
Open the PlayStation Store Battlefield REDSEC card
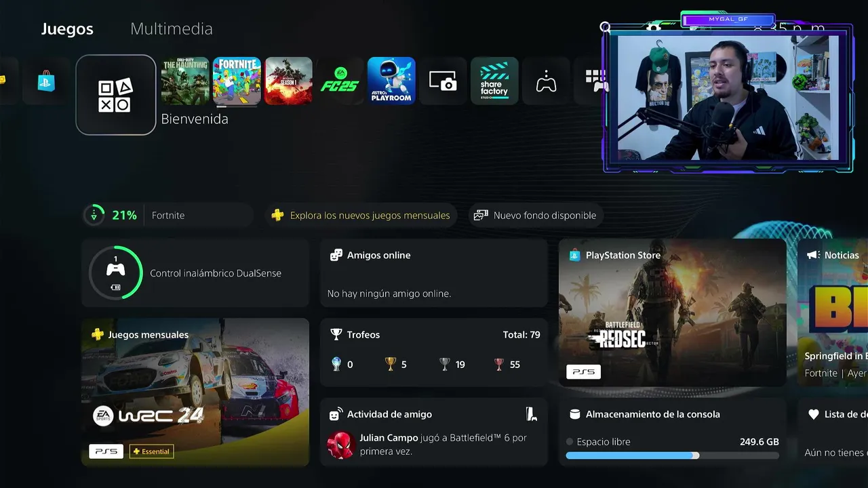[x=673, y=312]
